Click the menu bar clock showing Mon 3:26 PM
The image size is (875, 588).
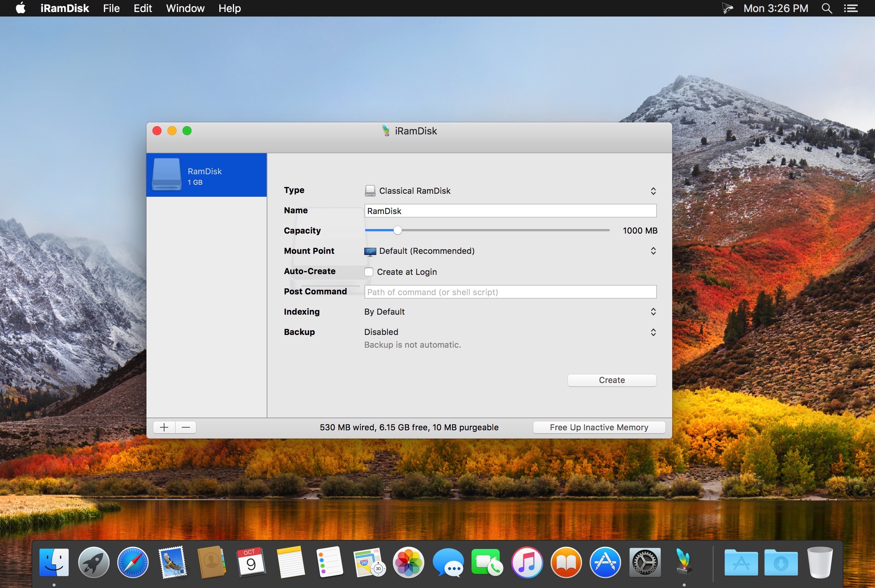coord(776,8)
